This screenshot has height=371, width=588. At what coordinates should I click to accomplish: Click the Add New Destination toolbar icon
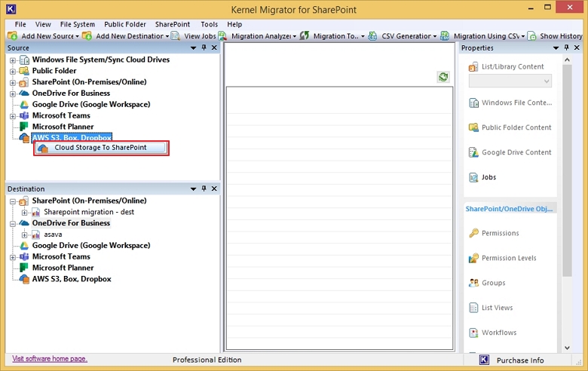87,36
